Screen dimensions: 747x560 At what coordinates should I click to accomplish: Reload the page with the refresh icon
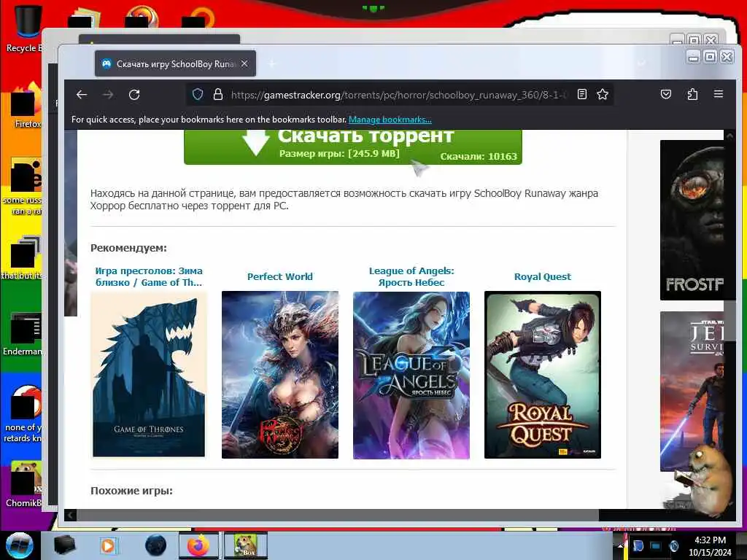click(x=134, y=95)
